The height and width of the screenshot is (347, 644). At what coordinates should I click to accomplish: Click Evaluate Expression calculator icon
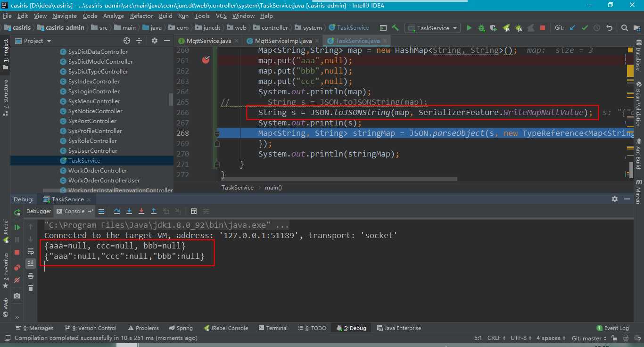click(x=194, y=211)
